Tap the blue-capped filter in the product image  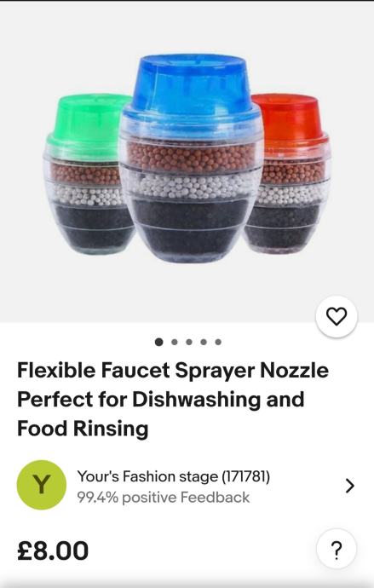click(x=190, y=158)
